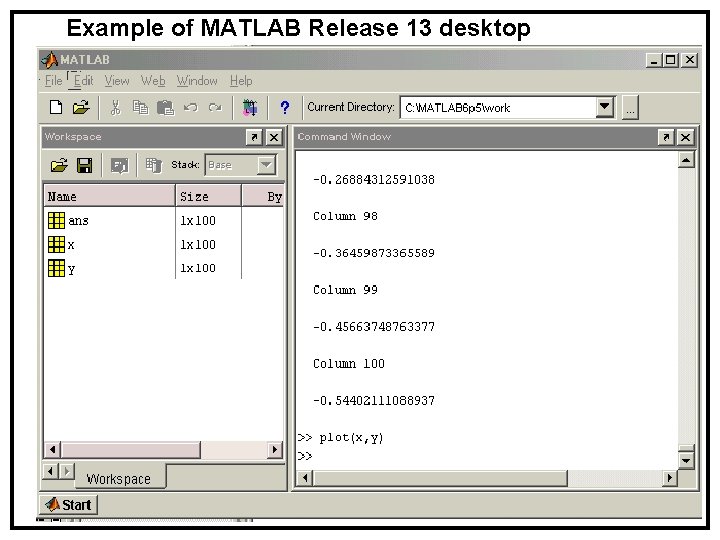The width and height of the screenshot is (720, 540).
Task: Click value -0.54402111088937
Action: point(374,401)
